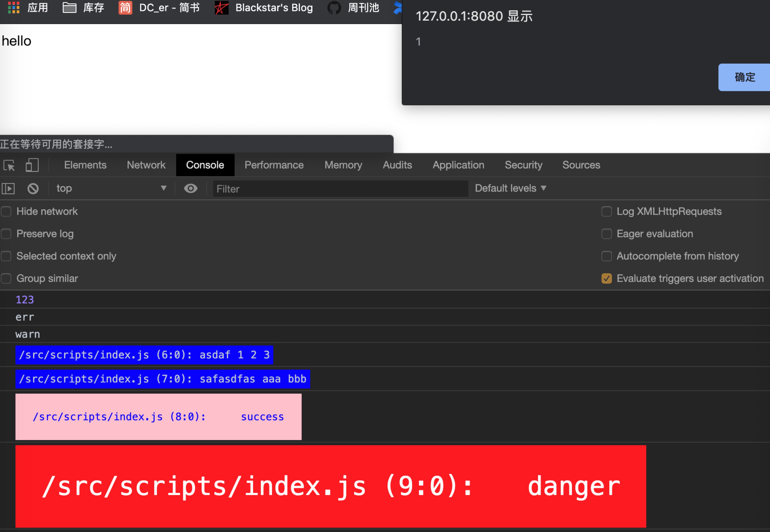Enable the Hide network checkbox
The image size is (770, 532).
6,211
